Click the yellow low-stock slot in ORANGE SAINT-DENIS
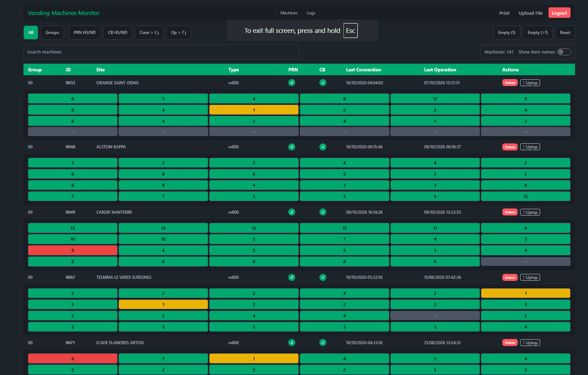The width and height of the screenshot is (588, 375). pos(254,110)
